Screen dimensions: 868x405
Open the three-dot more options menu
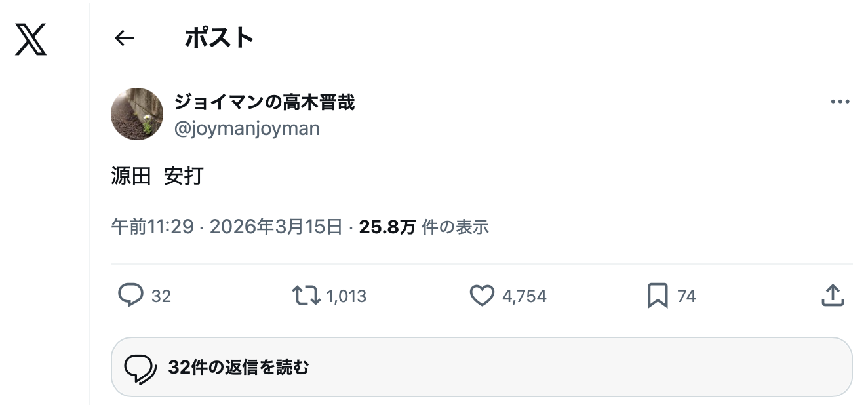point(839,102)
